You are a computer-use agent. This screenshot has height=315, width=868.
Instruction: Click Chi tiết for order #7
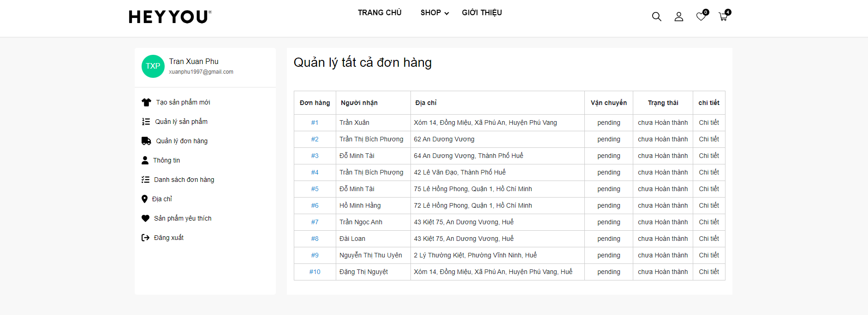(x=709, y=222)
